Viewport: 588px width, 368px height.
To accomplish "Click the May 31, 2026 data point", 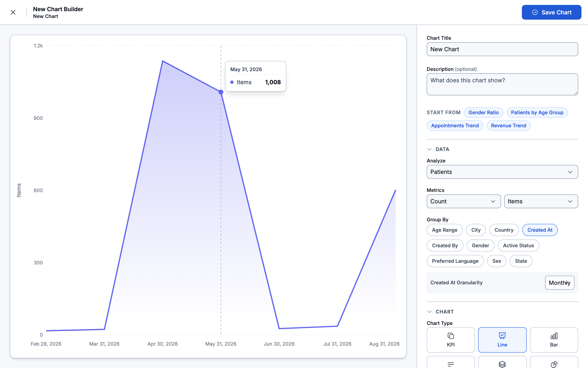I will [x=221, y=92].
